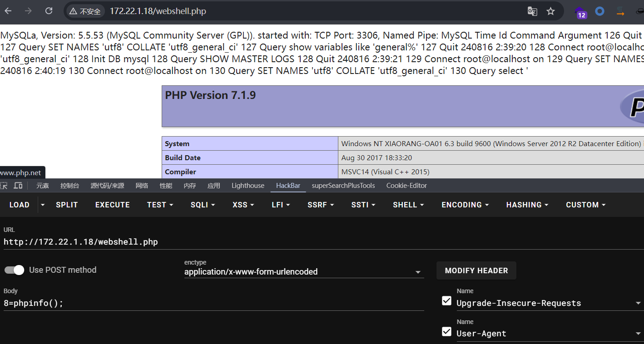Image resolution: width=644 pixels, height=344 pixels.
Task: Open the superSearchPlusTools tab
Action: (343, 186)
